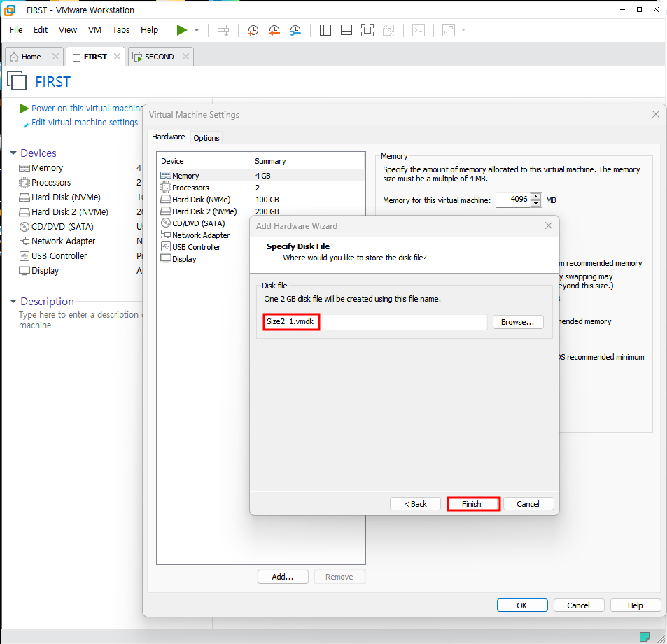This screenshot has width=667, height=644.
Task: Close the Virtual Machine Settings dialog
Action: tap(656, 114)
